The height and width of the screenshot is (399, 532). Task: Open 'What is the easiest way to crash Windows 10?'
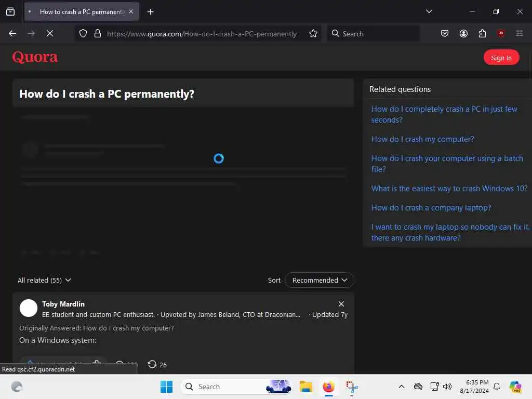(x=449, y=188)
